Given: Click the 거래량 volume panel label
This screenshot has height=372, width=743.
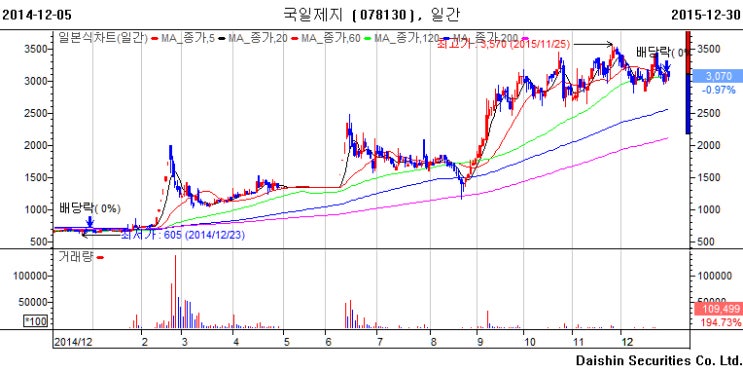Looking at the screenshot, I should [x=75, y=257].
